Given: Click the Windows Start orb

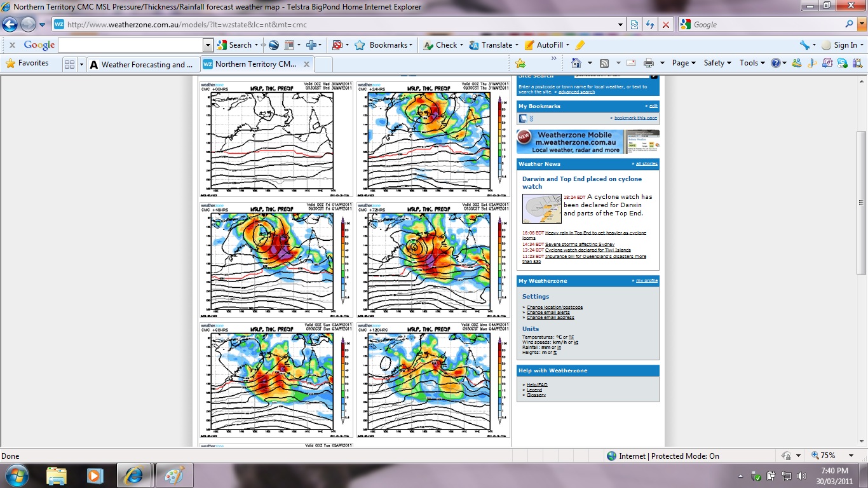Looking at the screenshot, I should [x=17, y=475].
